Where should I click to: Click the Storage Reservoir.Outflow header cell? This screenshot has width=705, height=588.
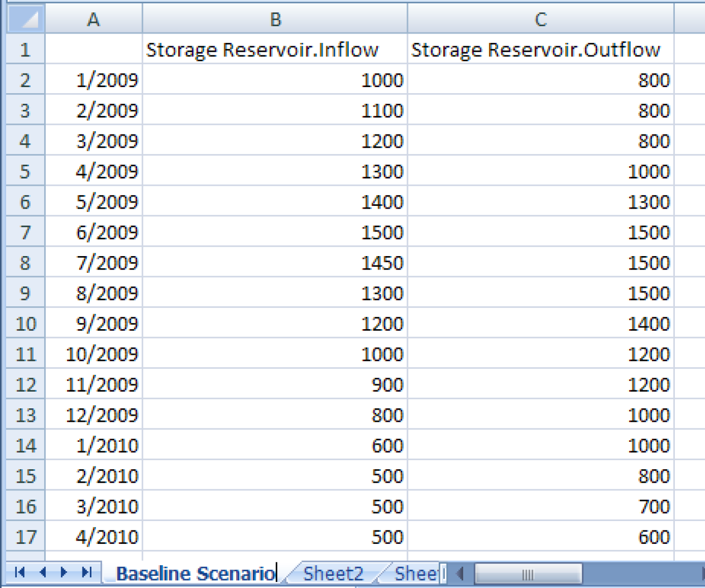540,50
